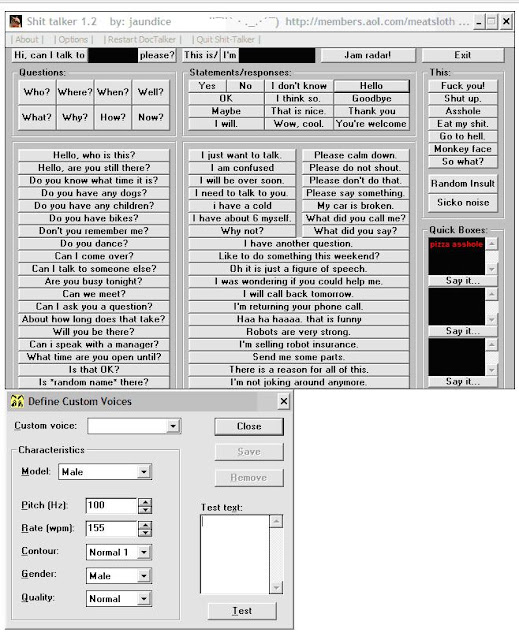The image size is (519, 640).
Task: Open the Model dropdown showing Male
Action: pos(144,472)
